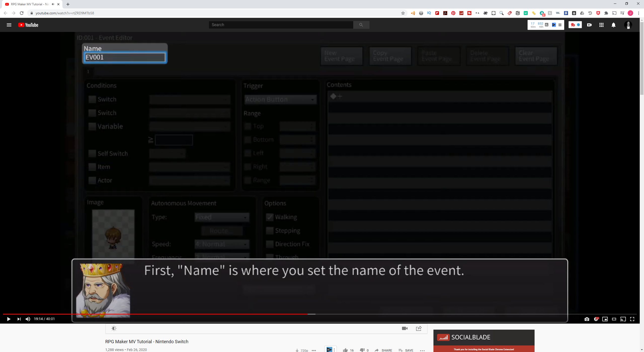Open the TubeBuddy toolbar extension
This screenshot has width=644, height=352.
[x=469, y=13]
